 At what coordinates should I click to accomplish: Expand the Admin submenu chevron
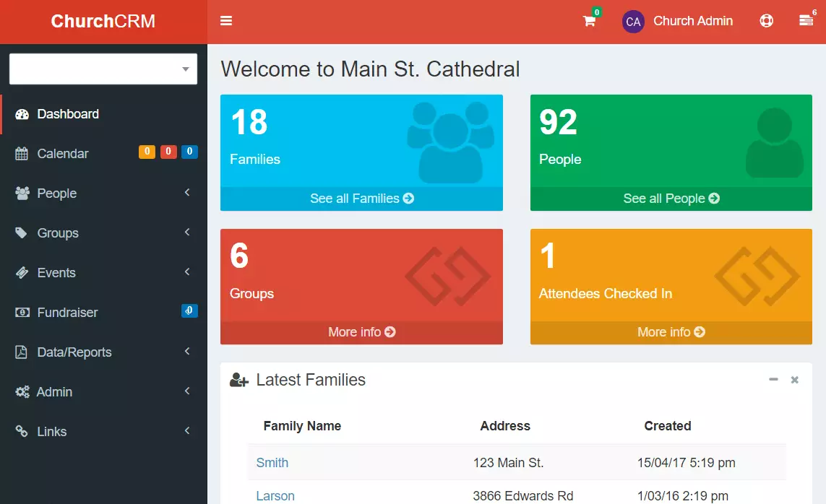(187, 391)
